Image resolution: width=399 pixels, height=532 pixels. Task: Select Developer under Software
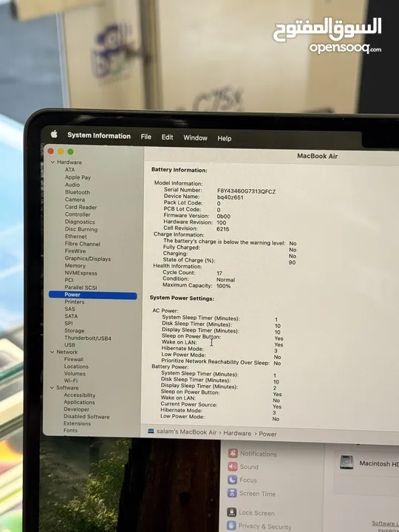(76, 409)
